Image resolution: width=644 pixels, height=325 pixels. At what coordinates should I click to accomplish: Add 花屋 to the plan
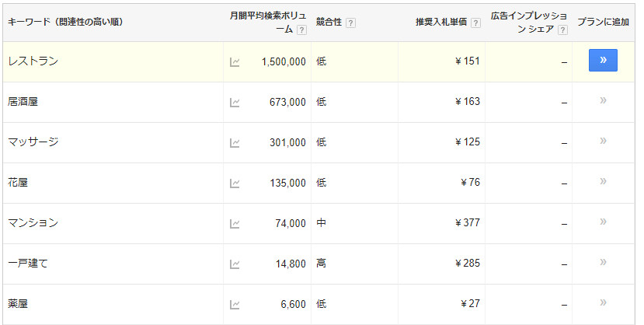(x=603, y=181)
